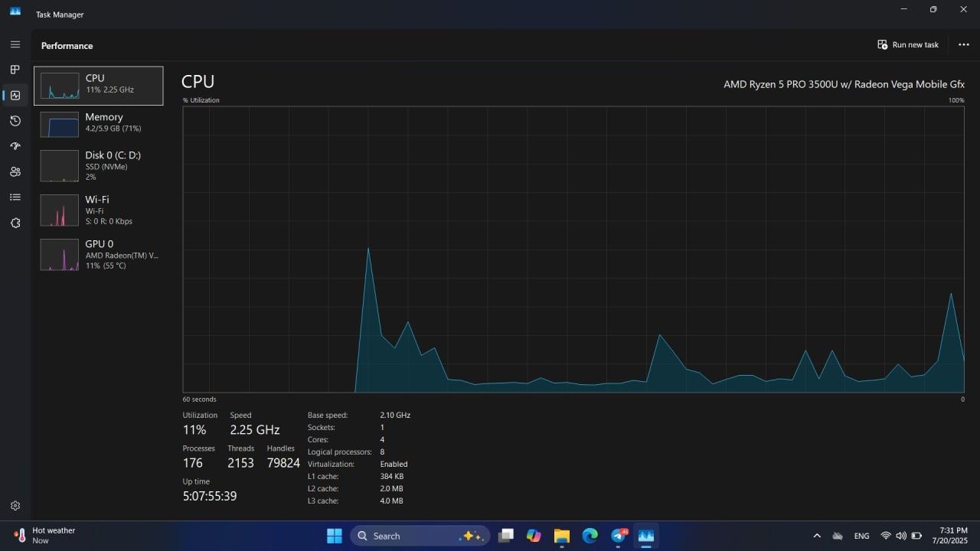Open the Startup apps page icon
980x551 pixels.
15,146
